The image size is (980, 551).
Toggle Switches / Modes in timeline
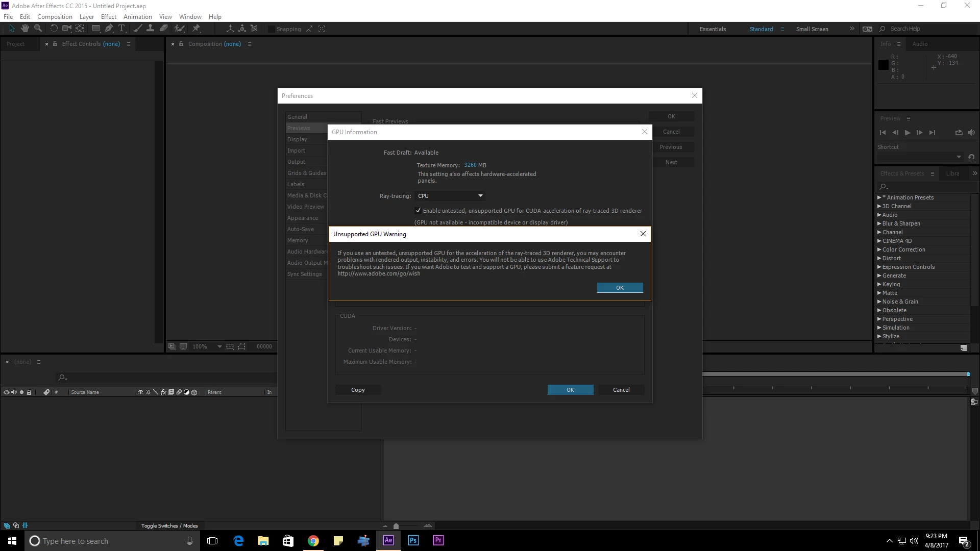pyautogui.click(x=169, y=525)
